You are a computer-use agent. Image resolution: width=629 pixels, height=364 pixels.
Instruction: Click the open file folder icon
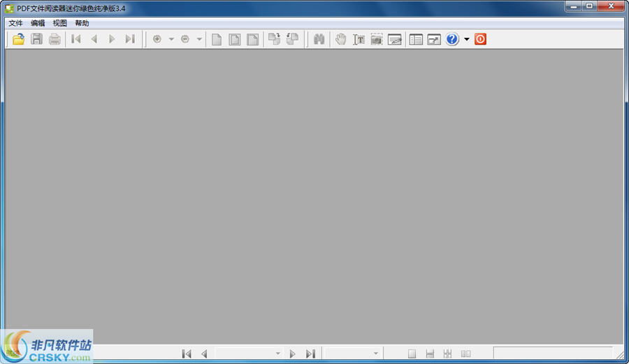18,39
